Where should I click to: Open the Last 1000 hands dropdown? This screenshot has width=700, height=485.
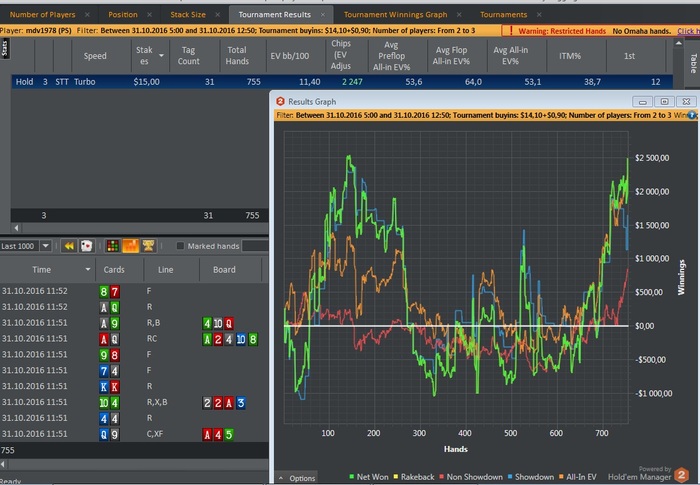[x=46, y=246]
